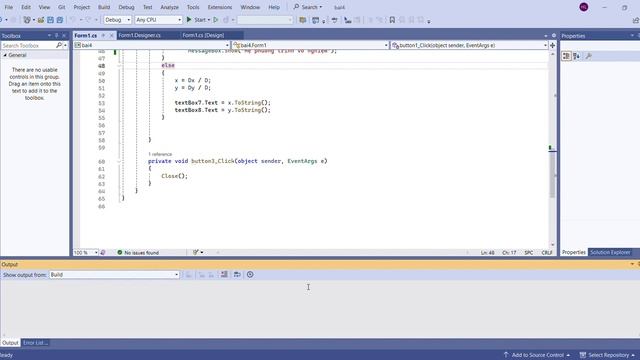
Task: Click the CRLF line ending indicator
Action: 547,253
